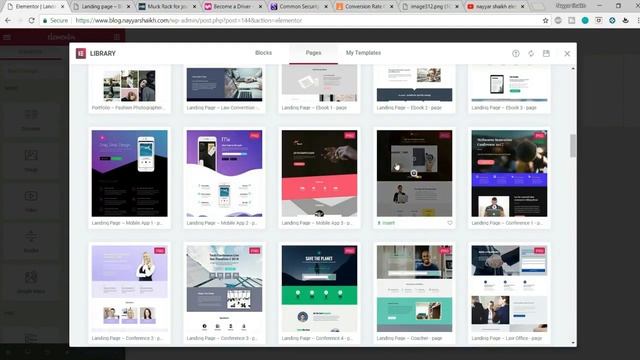This screenshot has height=360, width=640.
Task: Close the Muck Rack browser tab
Action: [x=194, y=7]
